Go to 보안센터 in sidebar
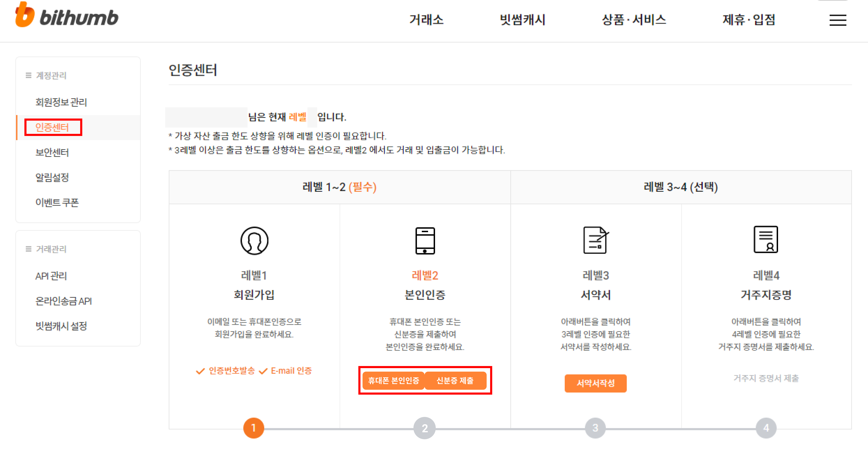The width and height of the screenshot is (868, 449). pyautogui.click(x=52, y=152)
